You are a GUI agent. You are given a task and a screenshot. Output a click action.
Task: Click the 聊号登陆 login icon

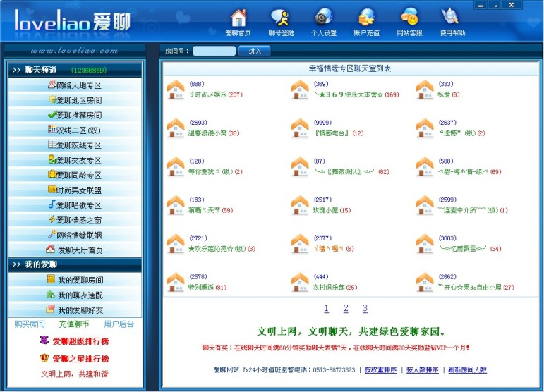click(280, 18)
